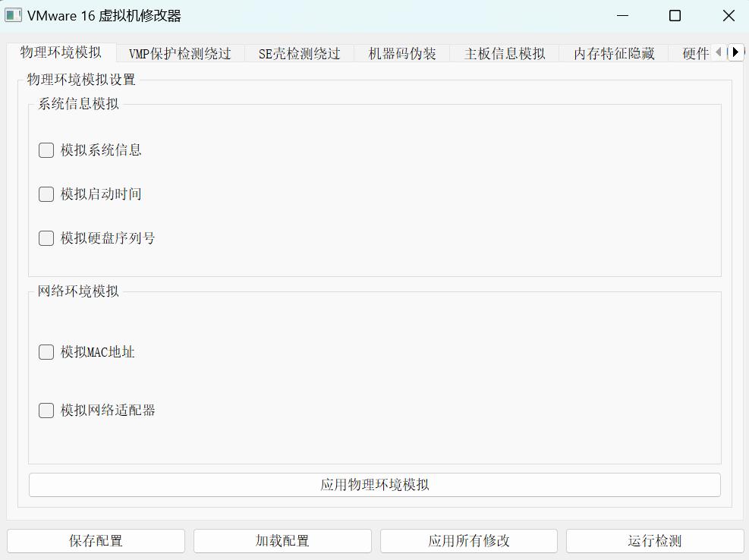Maximize the VMware 16 window

click(x=675, y=16)
